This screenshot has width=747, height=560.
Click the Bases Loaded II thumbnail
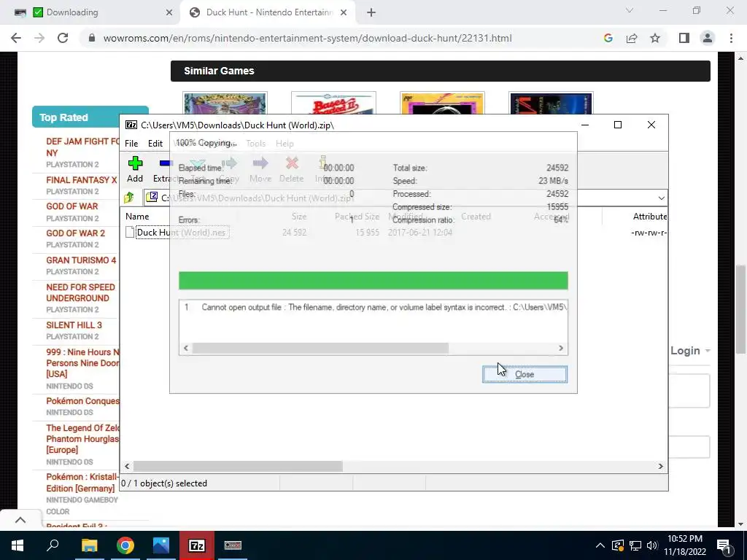tap(333, 104)
